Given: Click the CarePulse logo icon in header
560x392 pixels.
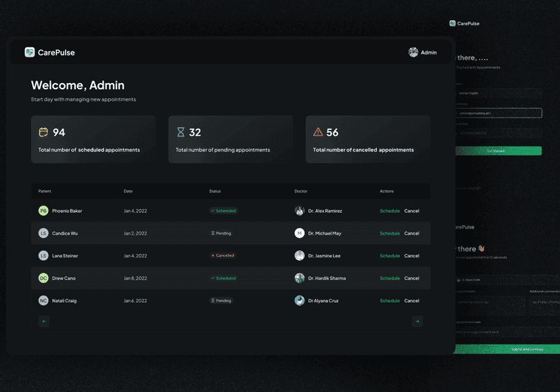Looking at the screenshot, I should coord(30,52).
